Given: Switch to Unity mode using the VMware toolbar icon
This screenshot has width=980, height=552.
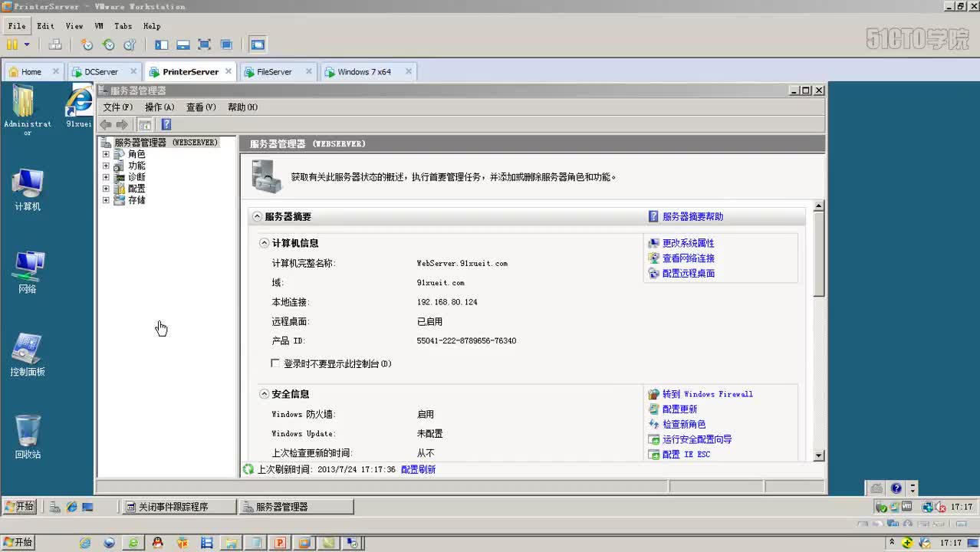Looking at the screenshot, I should [x=226, y=44].
